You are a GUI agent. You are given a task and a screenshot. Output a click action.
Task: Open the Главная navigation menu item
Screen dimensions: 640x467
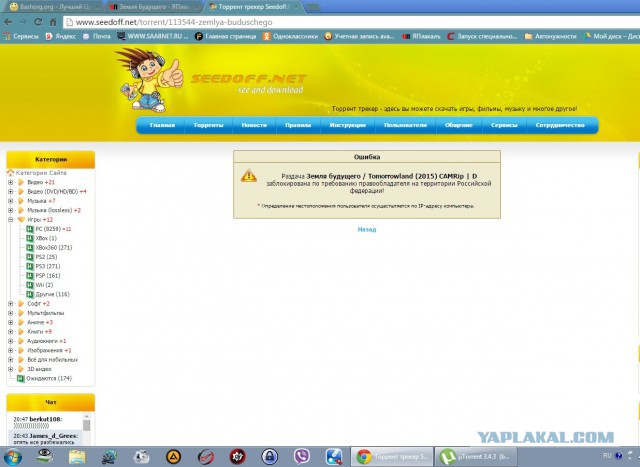(162, 125)
